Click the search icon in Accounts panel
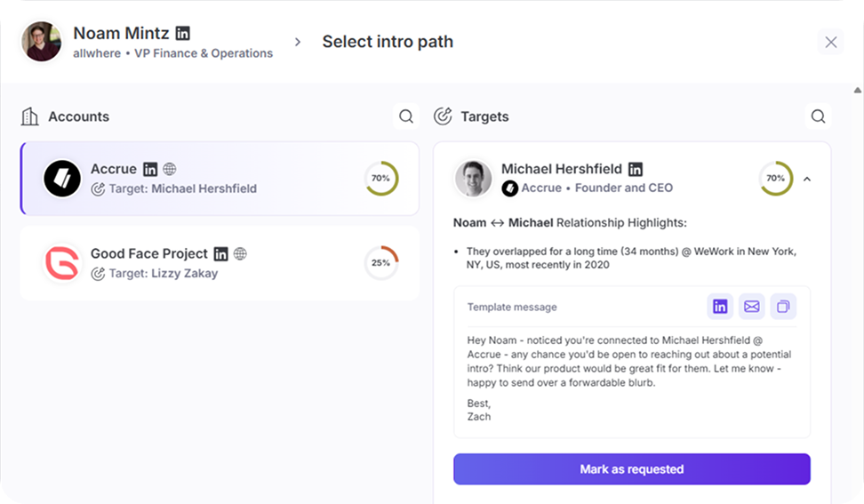864x504 pixels. click(405, 116)
